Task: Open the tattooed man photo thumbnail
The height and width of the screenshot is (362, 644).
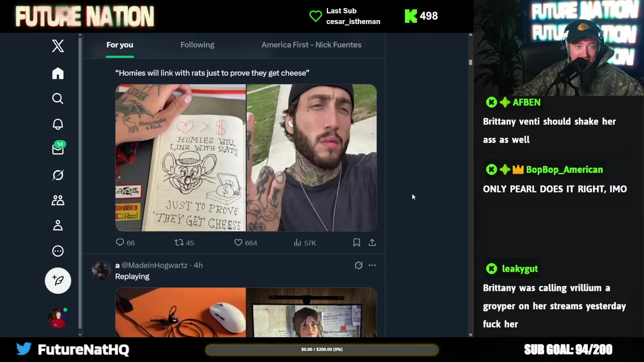Action: [311, 158]
